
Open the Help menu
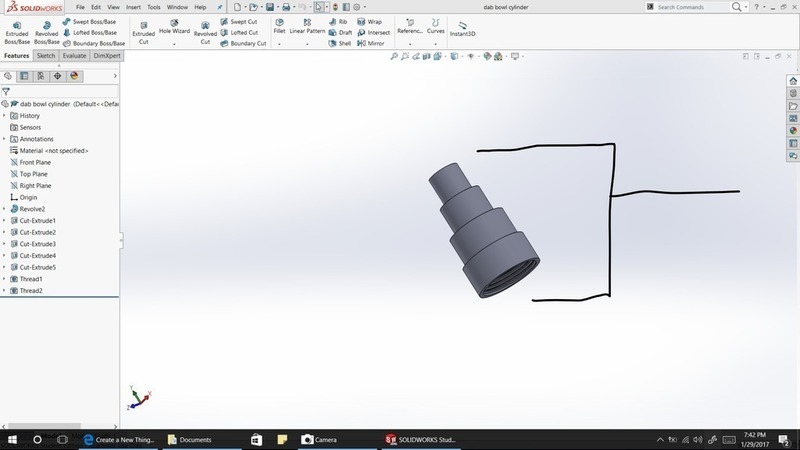pyautogui.click(x=200, y=7)
